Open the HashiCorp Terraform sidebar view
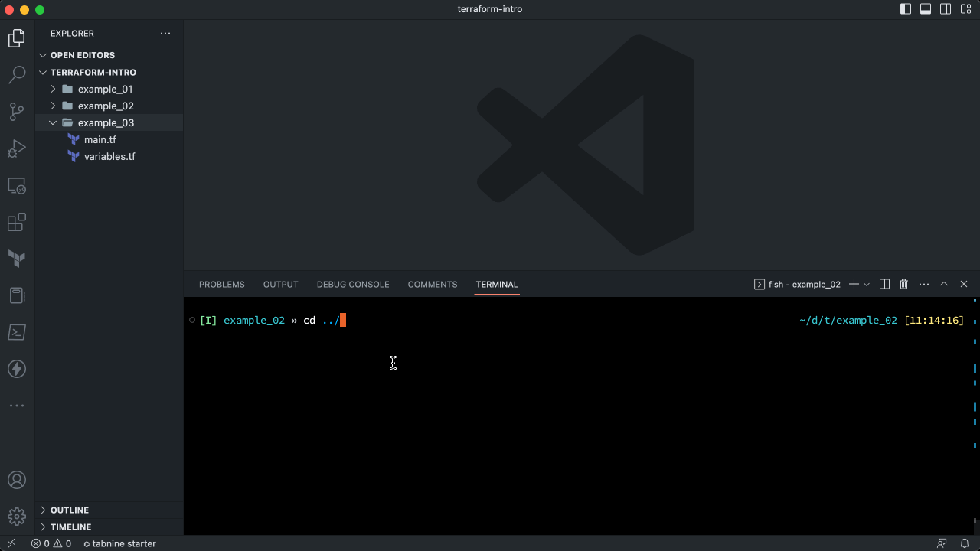The image size is (980, 551). click(x=16, y=259)
